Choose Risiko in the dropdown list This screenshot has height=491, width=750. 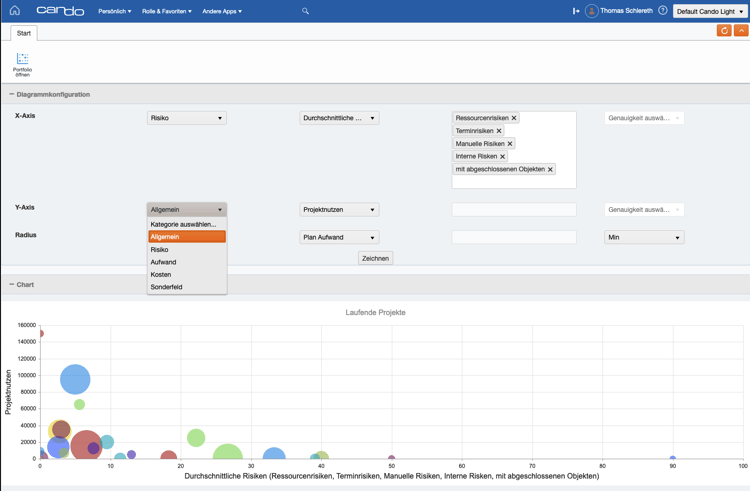(x=187, y=250)
